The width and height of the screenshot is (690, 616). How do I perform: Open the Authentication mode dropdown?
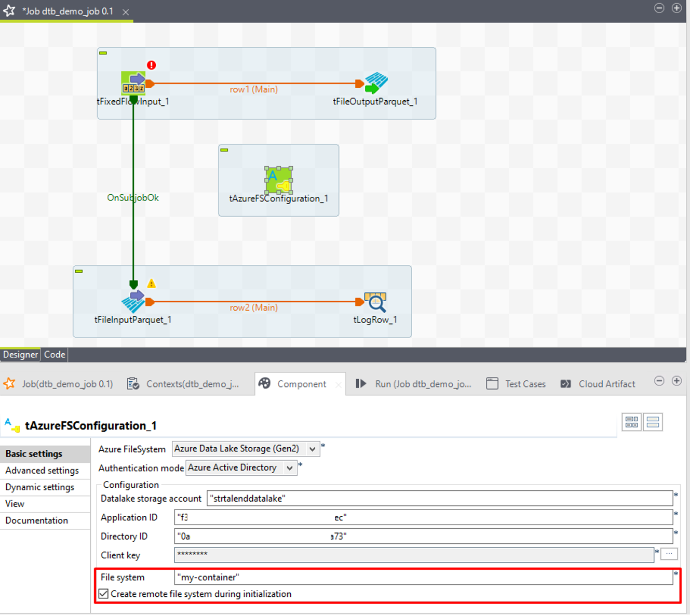coord(290,468)
